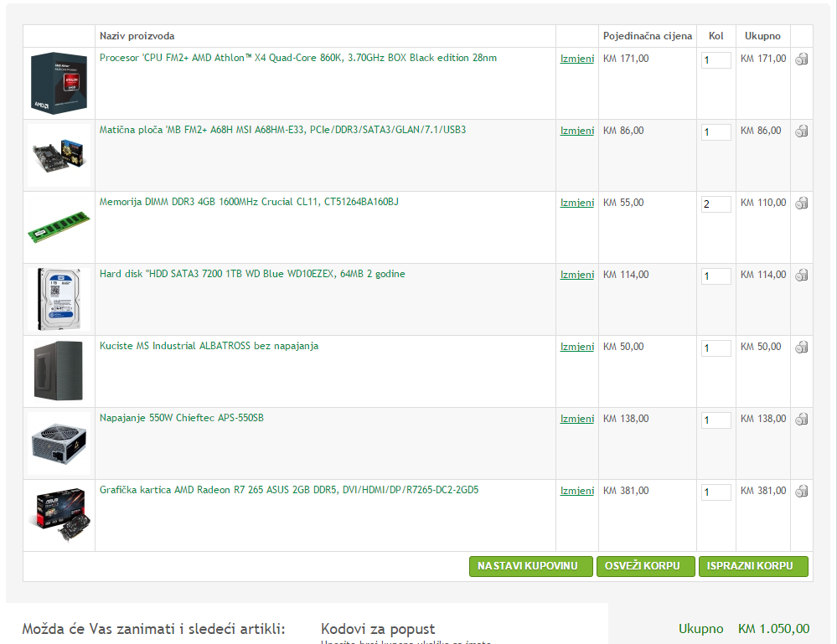Click Izmjeni link for Memorija DIMM row

pos(577,203)
